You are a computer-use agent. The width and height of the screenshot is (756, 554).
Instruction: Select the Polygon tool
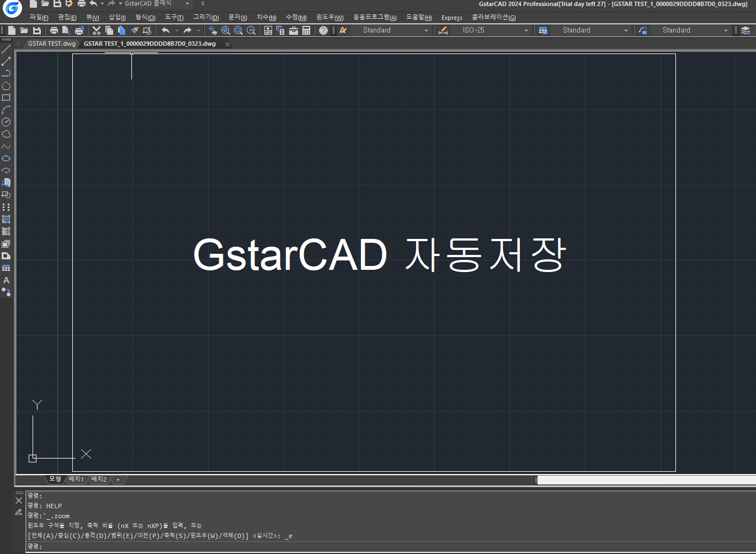pos(6,86)
